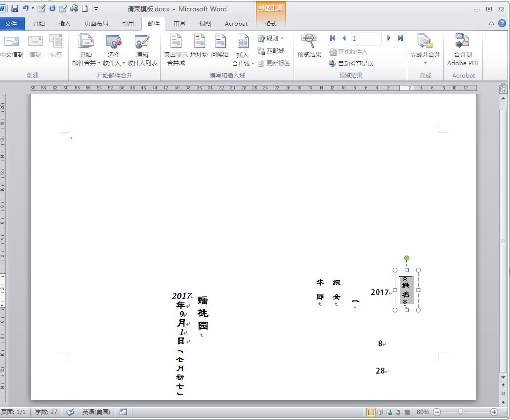The height and width of the screenshot is (420, 510).
Task: Click rotation handle of selected textbox
Action: coord(407,258)
